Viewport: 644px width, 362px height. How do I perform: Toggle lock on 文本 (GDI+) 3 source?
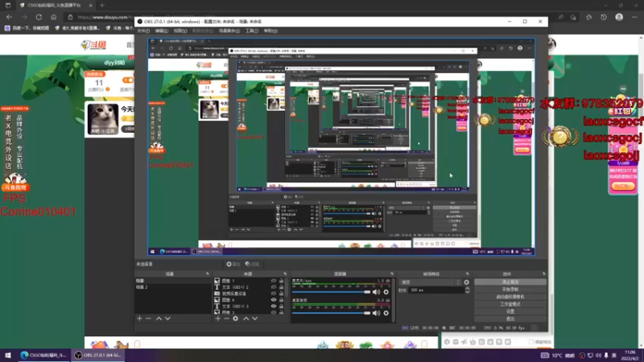[281, 306]
